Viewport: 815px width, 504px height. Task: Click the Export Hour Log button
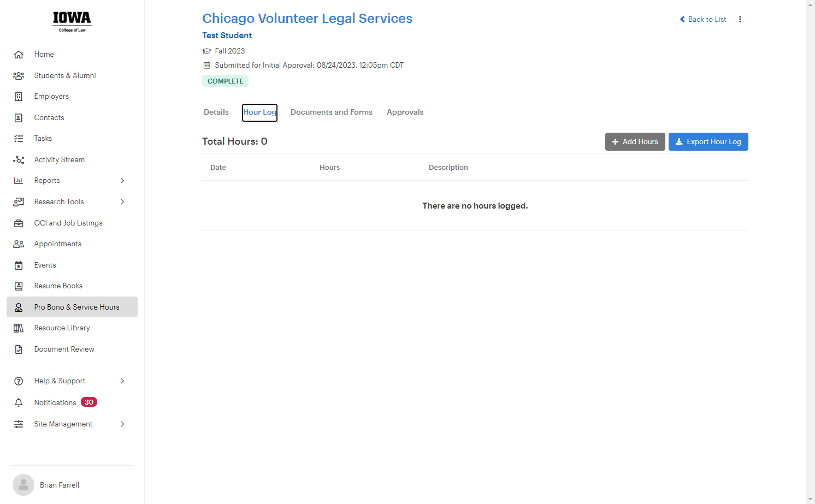click(x=708, y=142)
